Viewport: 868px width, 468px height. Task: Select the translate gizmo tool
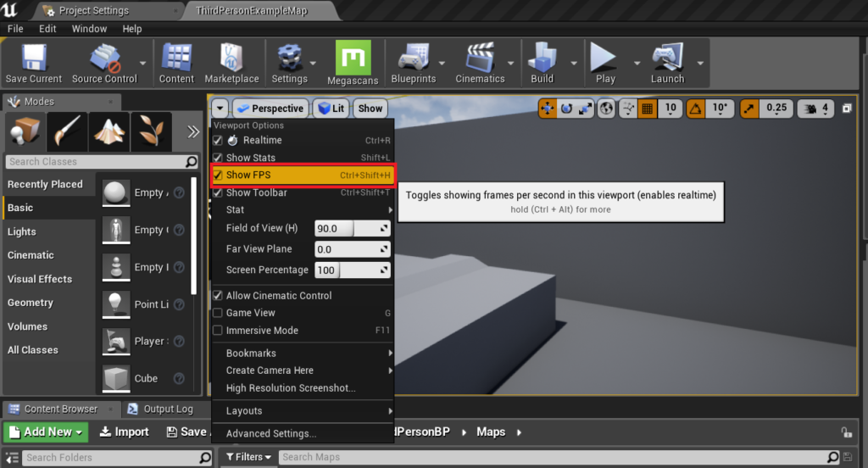[548, 109]
